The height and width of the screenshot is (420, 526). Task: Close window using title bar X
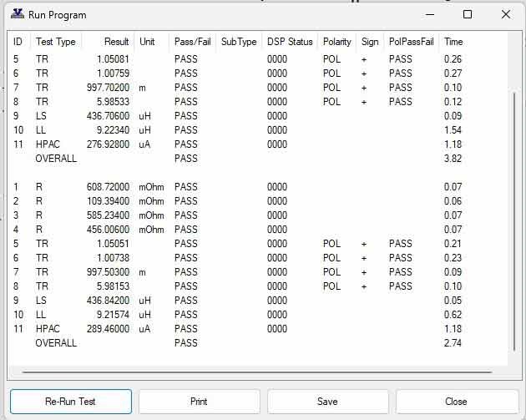click(506, 14)
